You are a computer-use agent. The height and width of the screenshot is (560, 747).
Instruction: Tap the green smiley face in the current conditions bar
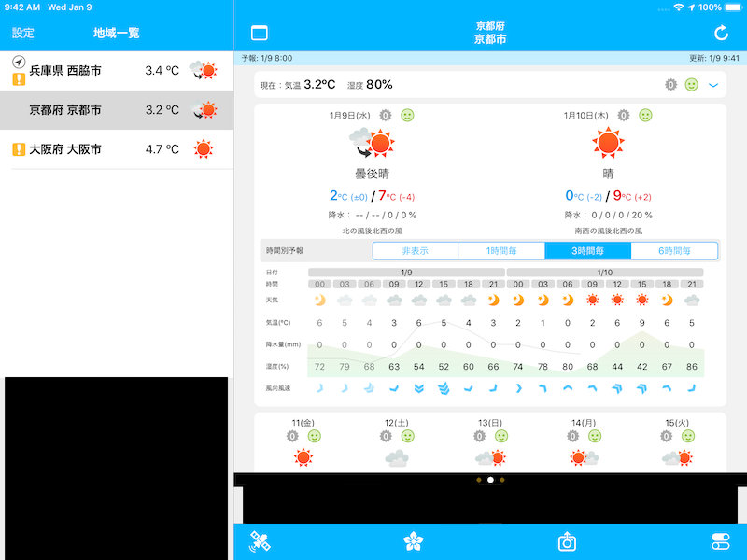[x=691, y=85]
